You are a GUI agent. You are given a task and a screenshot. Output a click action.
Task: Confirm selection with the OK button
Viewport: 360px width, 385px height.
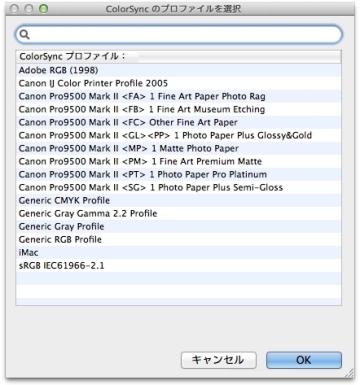point(304,360)
